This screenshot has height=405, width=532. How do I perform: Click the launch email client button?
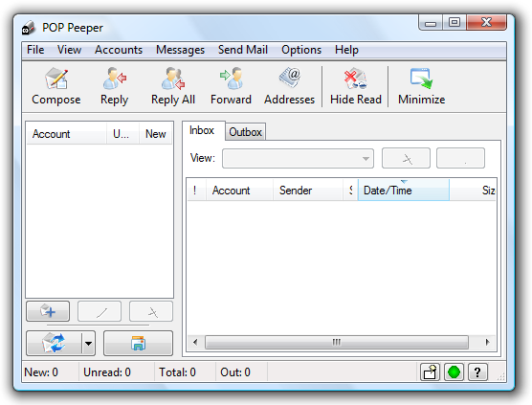(x=138, y=343)
